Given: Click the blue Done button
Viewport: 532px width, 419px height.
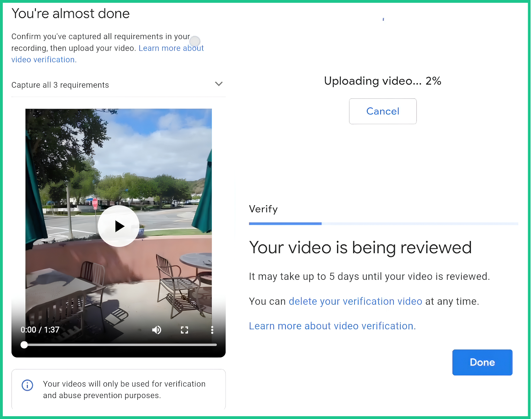Looking at the screenshot, I should [x=482, y=362].
